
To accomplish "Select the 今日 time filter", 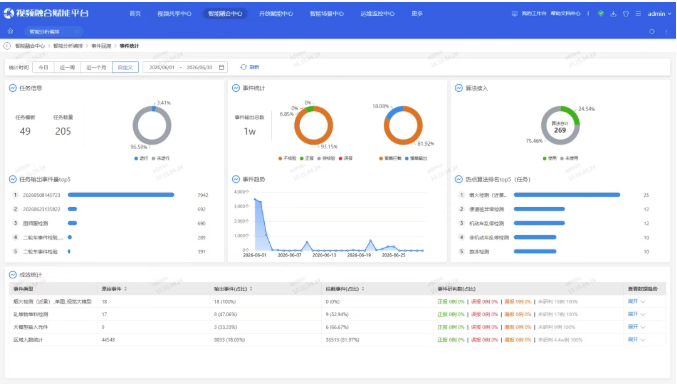I will coord(43,67).
